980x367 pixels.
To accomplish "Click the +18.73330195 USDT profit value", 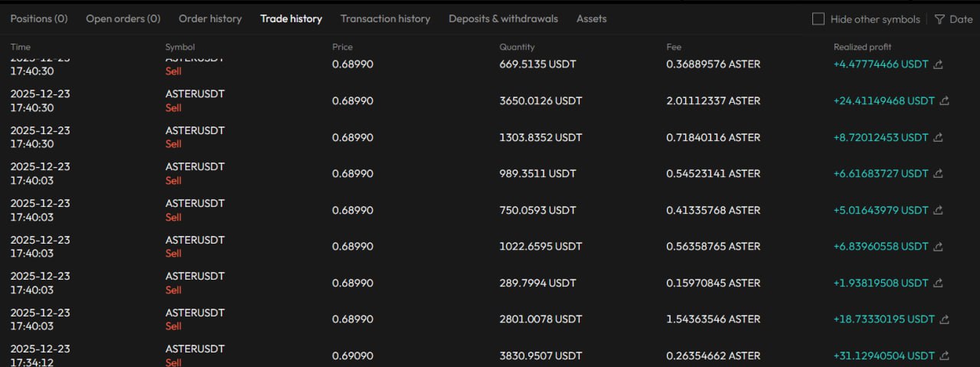I will 884,319.
